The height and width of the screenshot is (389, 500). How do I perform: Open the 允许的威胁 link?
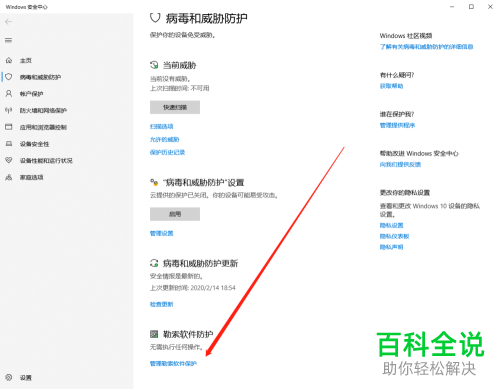tap(164, 139)
